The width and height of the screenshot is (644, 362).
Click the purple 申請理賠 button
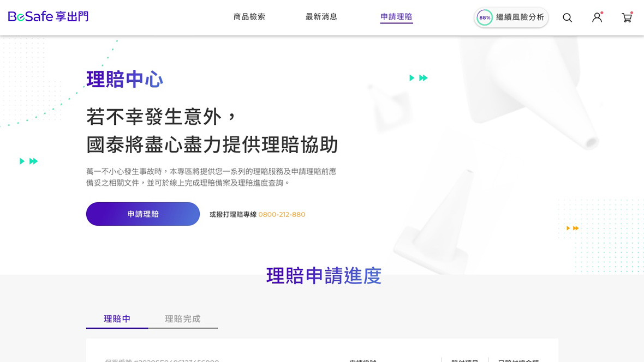(x=143, y=214)
